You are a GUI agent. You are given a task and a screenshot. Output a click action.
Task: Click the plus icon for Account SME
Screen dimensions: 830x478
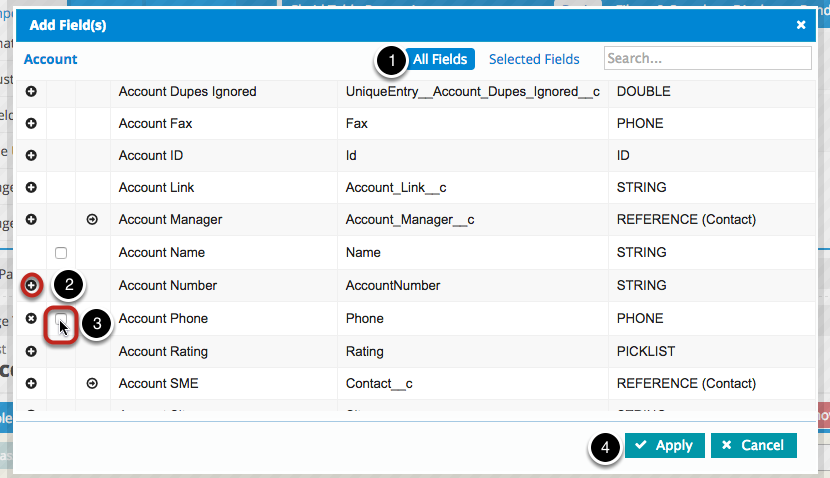tap(31, 383)
